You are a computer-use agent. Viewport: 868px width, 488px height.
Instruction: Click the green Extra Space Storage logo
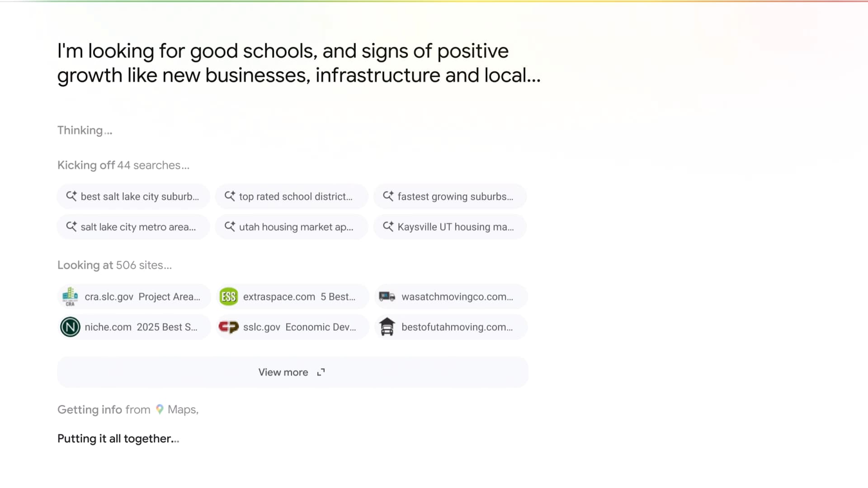click(x=228, y=296)
